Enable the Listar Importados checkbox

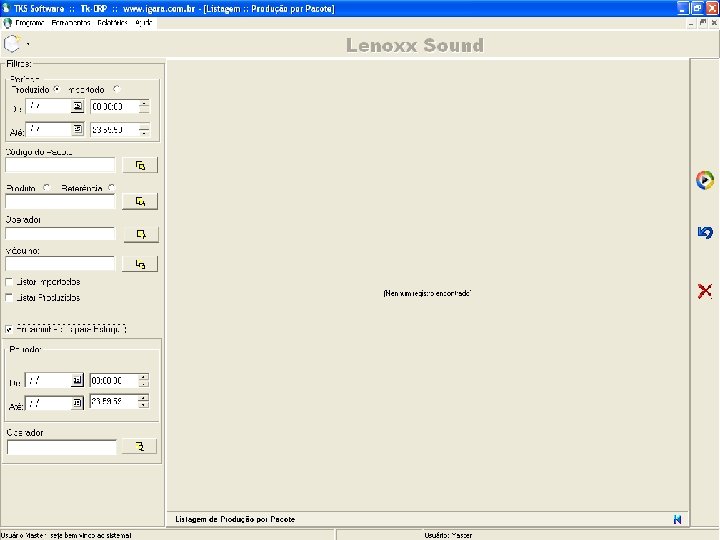tap(9, 282)
